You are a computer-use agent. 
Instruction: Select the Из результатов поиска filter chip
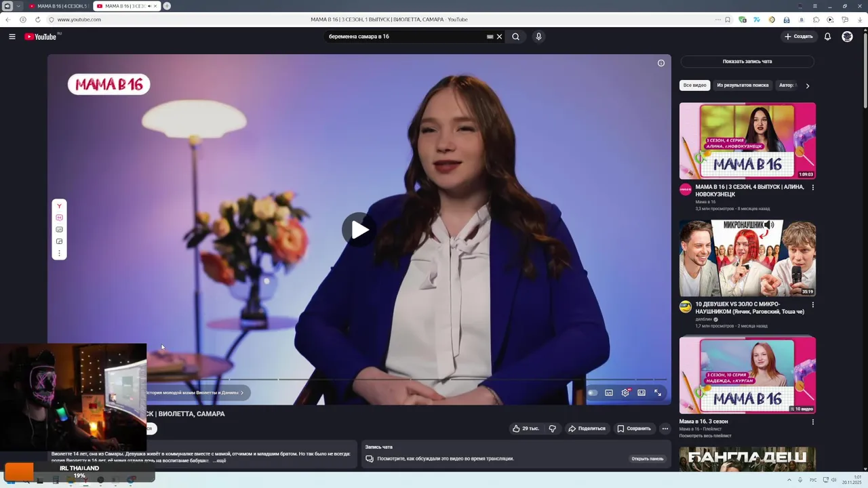(743, 85)
